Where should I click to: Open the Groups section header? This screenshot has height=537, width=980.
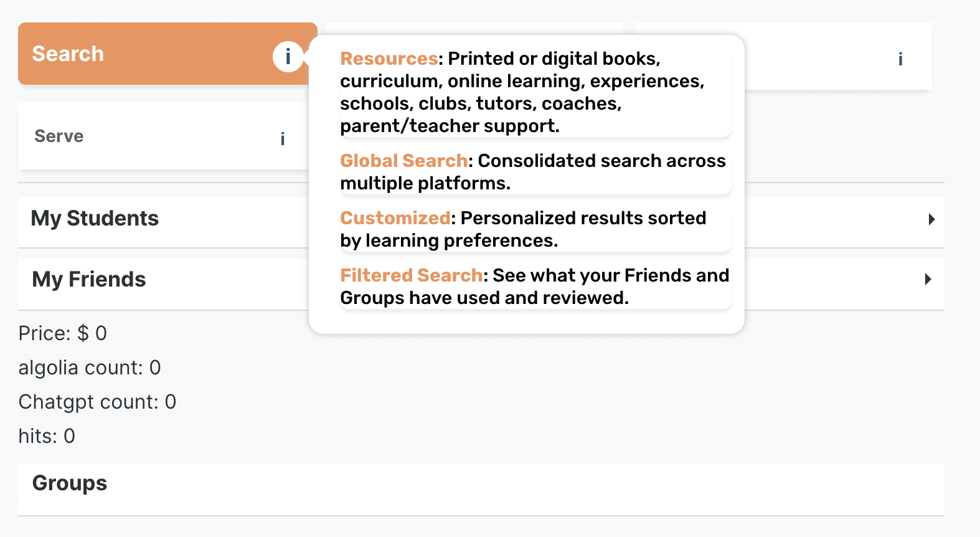pyautogui.click(x=70, y=483)
